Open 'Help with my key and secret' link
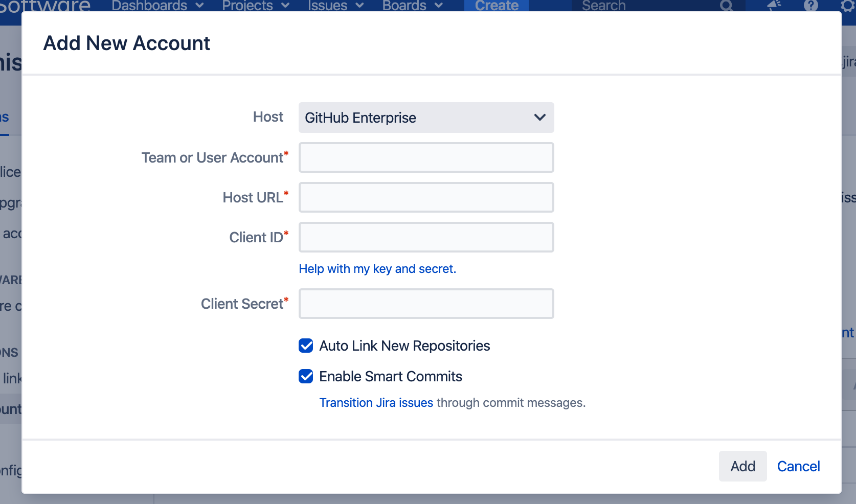Viewport: 856px width, 504px height. click(377, 269)
